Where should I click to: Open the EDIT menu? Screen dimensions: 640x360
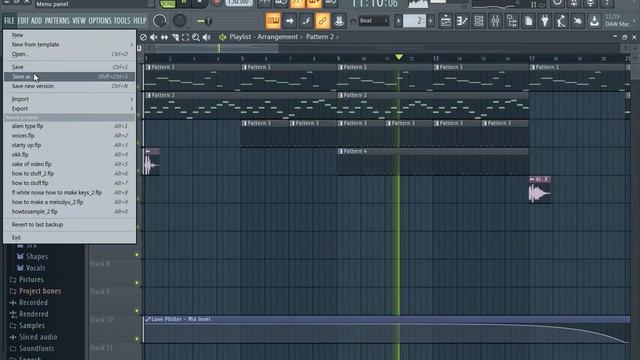point(23,21)
